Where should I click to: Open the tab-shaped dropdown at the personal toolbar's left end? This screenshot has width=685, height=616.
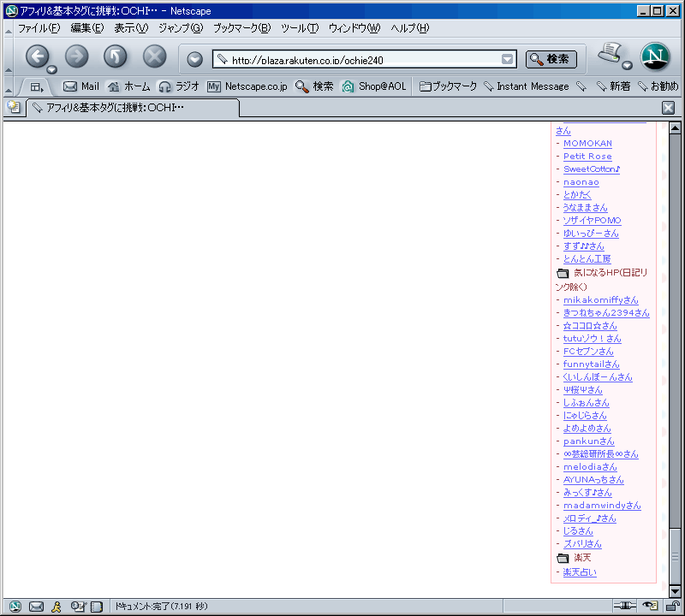[x=36, y=87]
